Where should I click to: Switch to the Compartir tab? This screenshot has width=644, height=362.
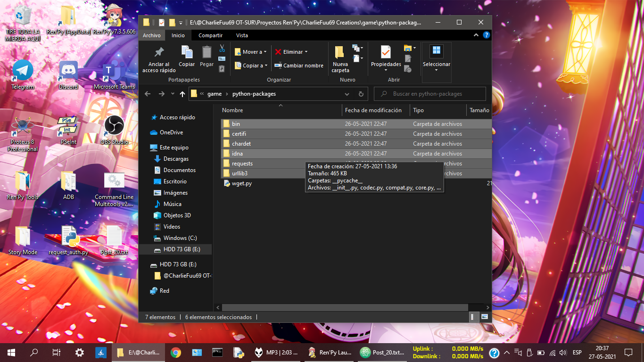click(x=210, y=35)
